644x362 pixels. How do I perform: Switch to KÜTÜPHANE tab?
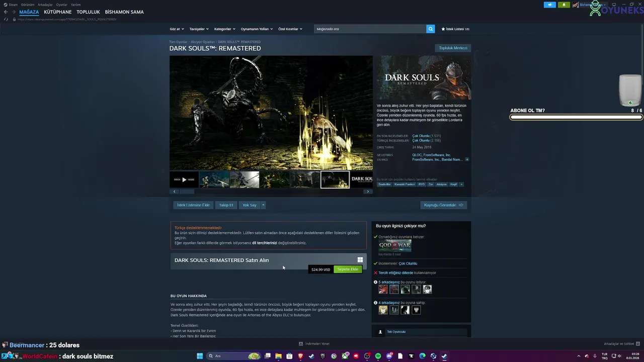[x=58, y=12]
